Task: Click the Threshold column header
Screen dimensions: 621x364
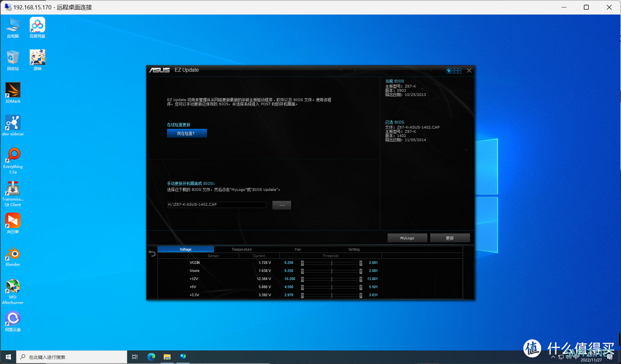Action: (x=330, y=256)
